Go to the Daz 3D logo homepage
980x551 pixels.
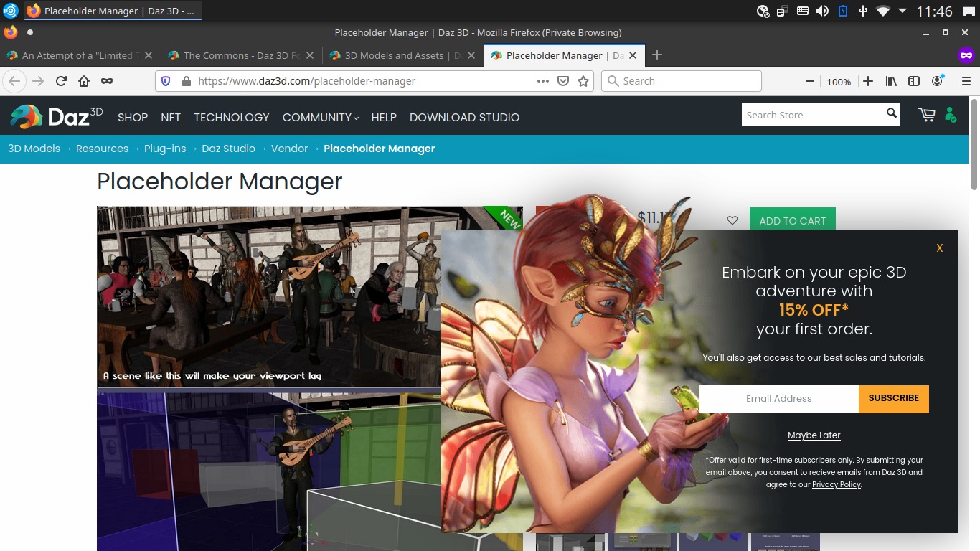click(57, 116)
